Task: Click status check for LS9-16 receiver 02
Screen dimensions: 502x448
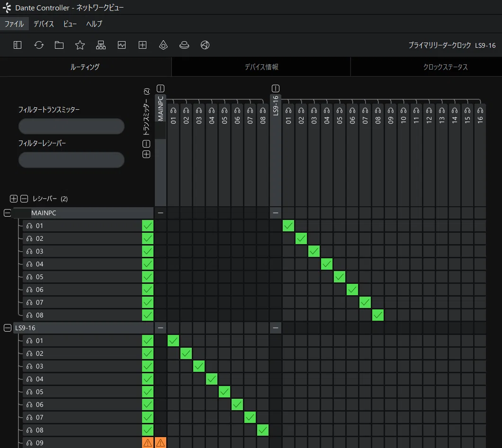Action: click(x=148, y=354)
